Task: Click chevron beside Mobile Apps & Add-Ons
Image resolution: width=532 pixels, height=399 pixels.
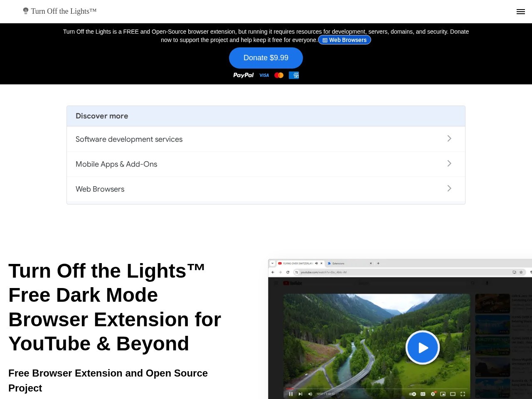Action: [449, 163]
